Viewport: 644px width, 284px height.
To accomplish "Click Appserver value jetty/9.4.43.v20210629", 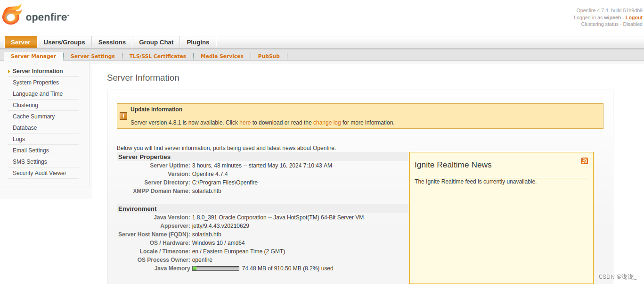I will point(220,226).
